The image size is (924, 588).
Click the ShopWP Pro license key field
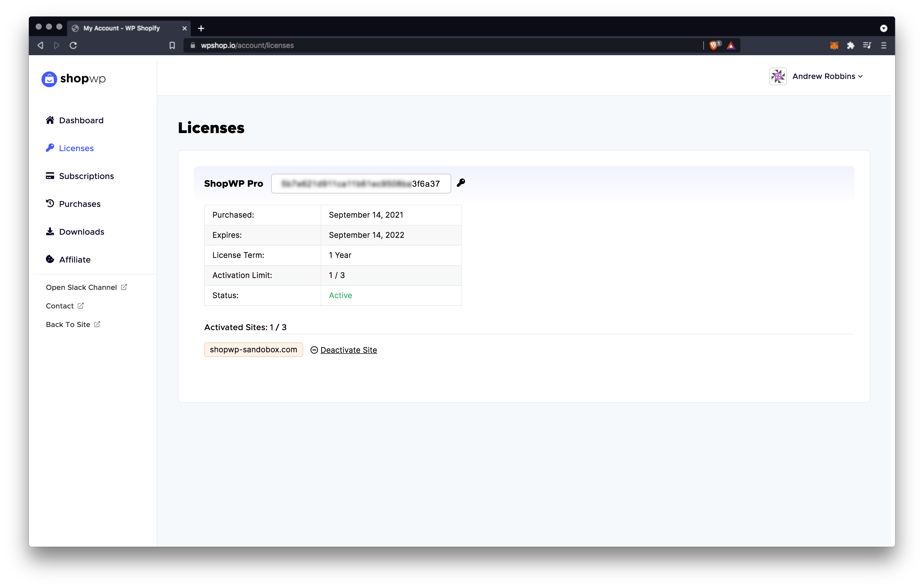[x=361, y=184]
